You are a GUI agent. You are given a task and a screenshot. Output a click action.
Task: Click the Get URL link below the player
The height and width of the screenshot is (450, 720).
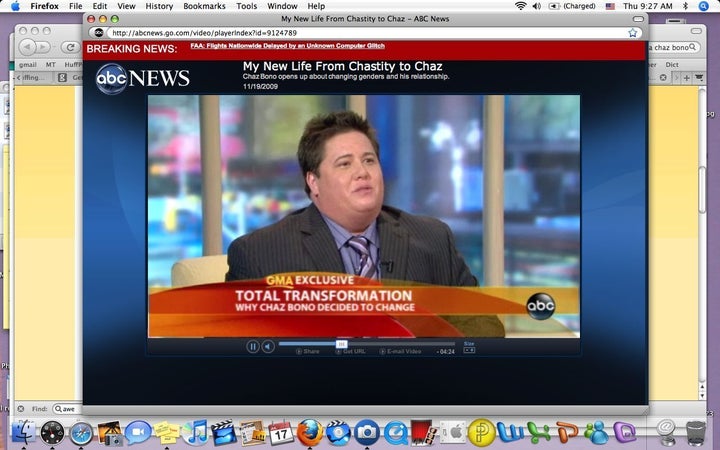(x=350, y=351)
